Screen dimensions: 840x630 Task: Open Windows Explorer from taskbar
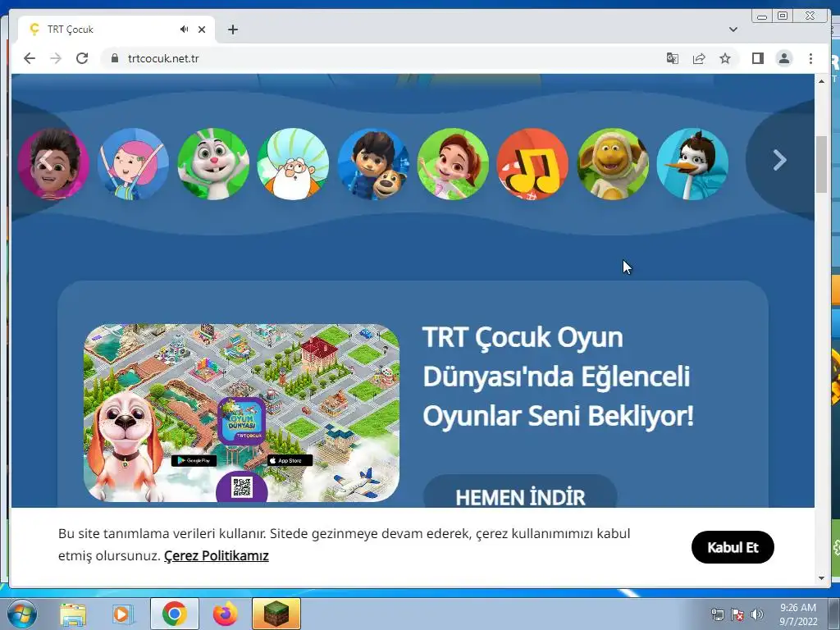pos(73,614)
